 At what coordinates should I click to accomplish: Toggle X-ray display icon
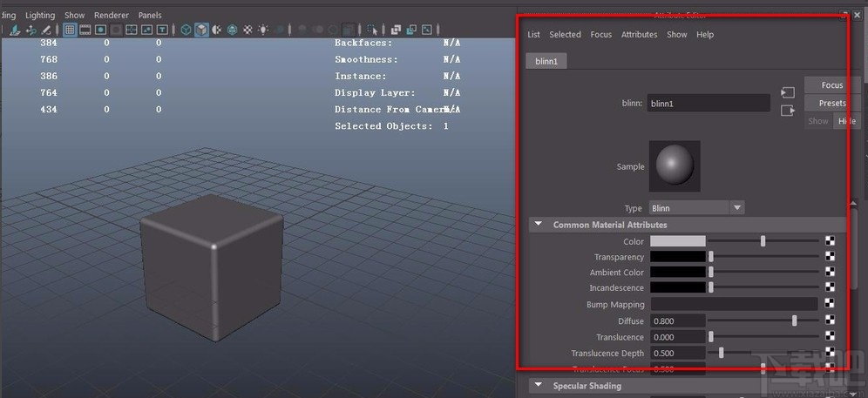(397, 30)
